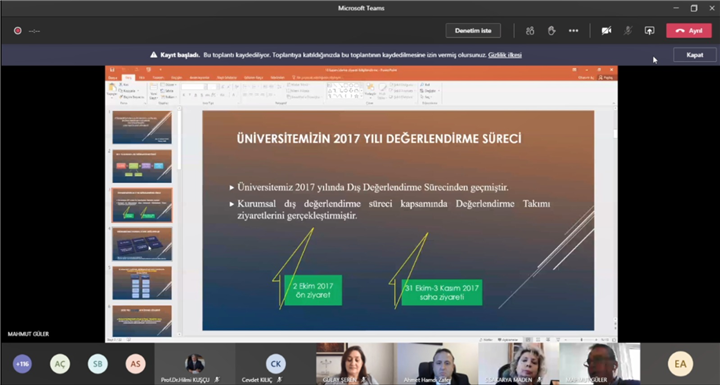Image resolution: width=720 pixels, height=385 pixels.
Task: Open the share content tray icon
Action: pyautogui.click(x=649, y=31)
